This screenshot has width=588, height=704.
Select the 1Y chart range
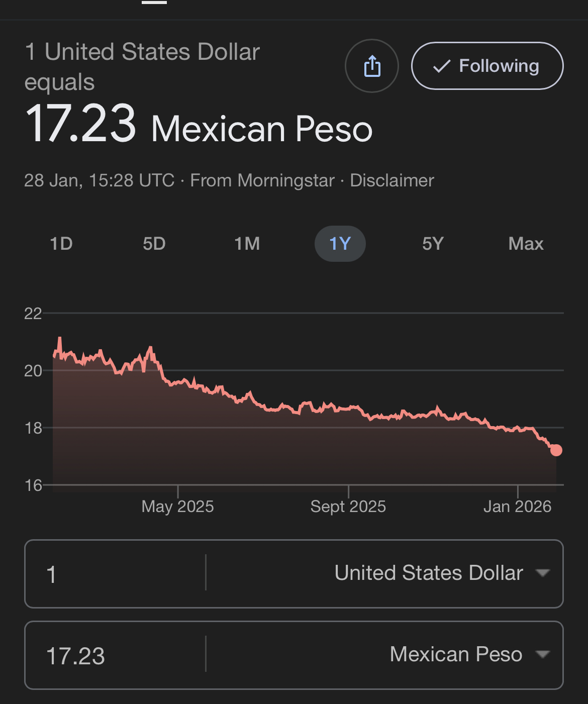point(340,244)
